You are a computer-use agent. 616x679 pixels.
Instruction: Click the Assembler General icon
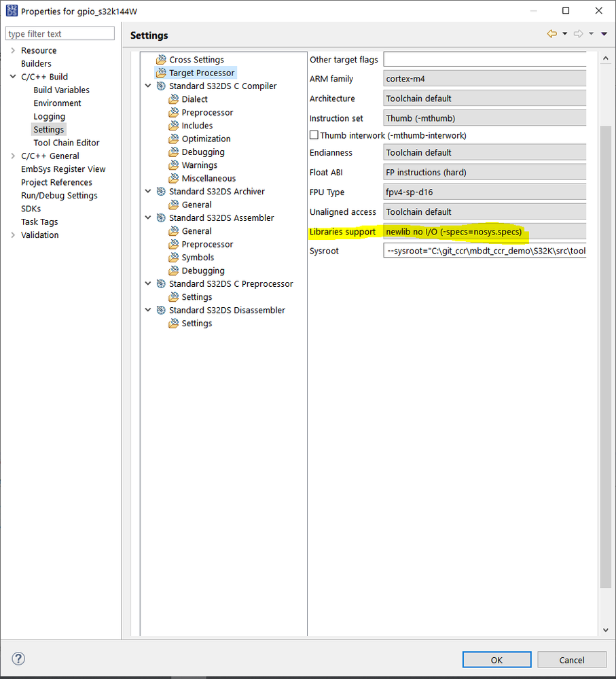pyautogui.click(x=173, y=231)
